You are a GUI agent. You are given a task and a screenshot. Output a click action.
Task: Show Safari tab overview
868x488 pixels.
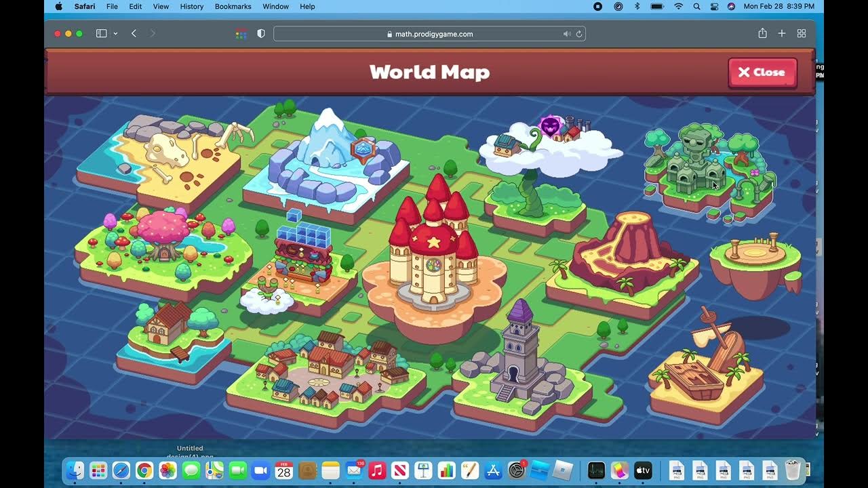(x=802, y=33)
